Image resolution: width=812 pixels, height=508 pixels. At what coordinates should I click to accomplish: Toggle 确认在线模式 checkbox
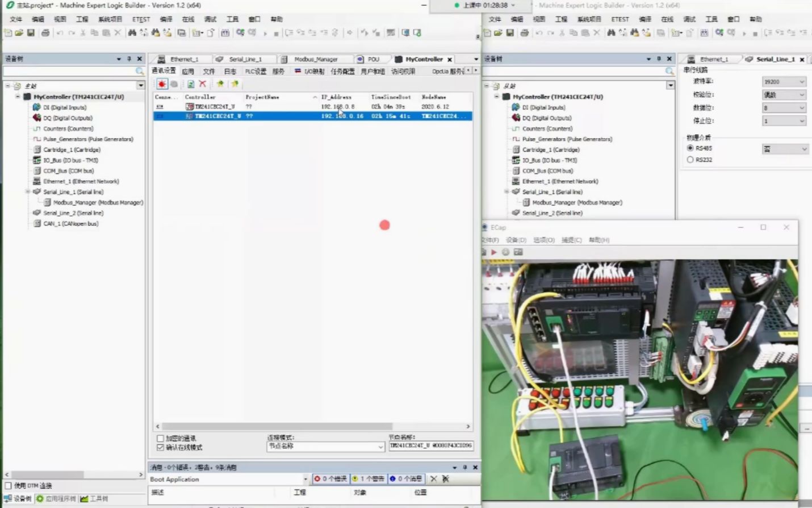(x=160, y=447)
